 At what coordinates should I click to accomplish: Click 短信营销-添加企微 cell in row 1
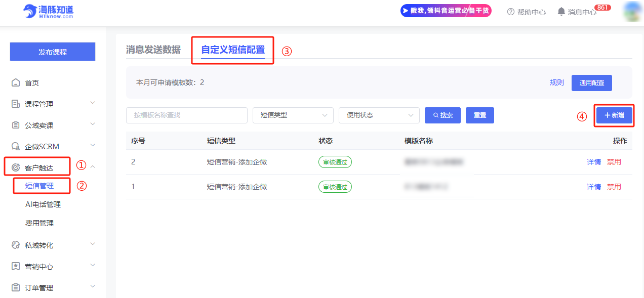click(237, 187)
